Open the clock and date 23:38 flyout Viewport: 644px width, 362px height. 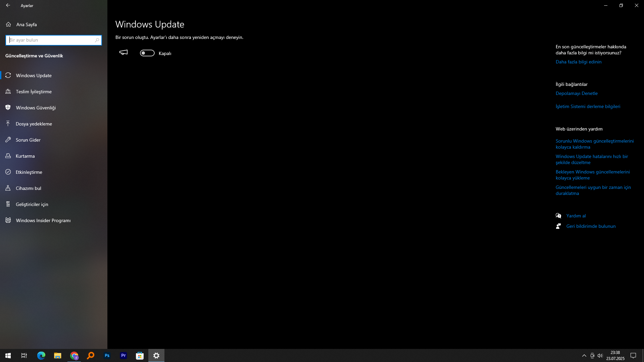615,356
